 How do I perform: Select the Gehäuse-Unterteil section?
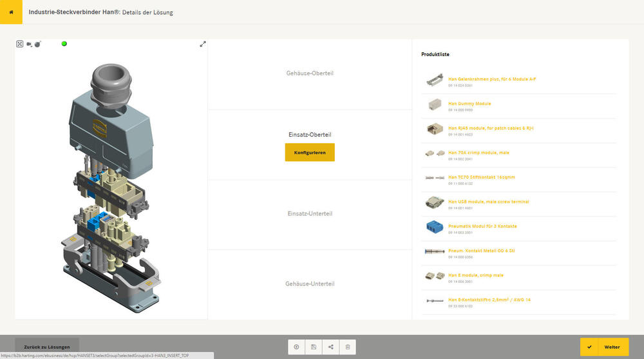point(310,284)
